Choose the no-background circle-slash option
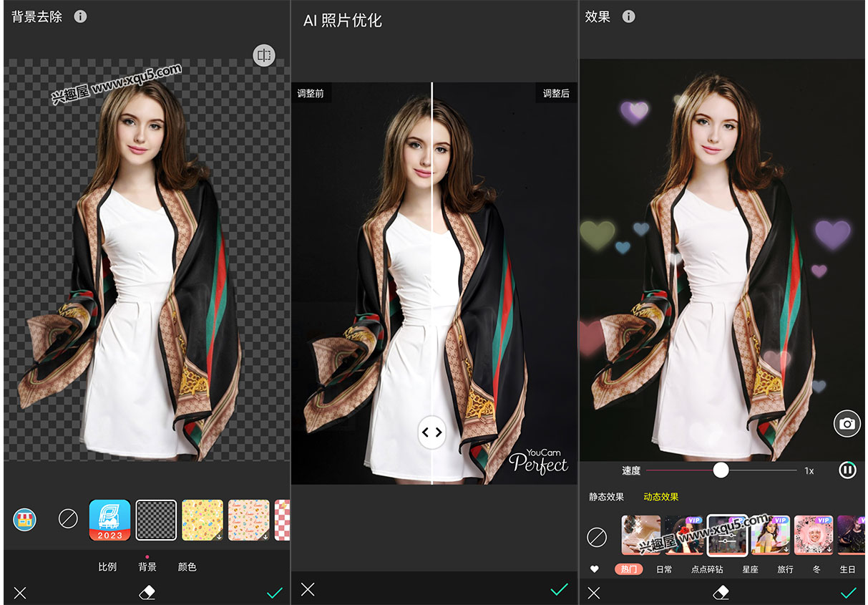 coord(68,519)
